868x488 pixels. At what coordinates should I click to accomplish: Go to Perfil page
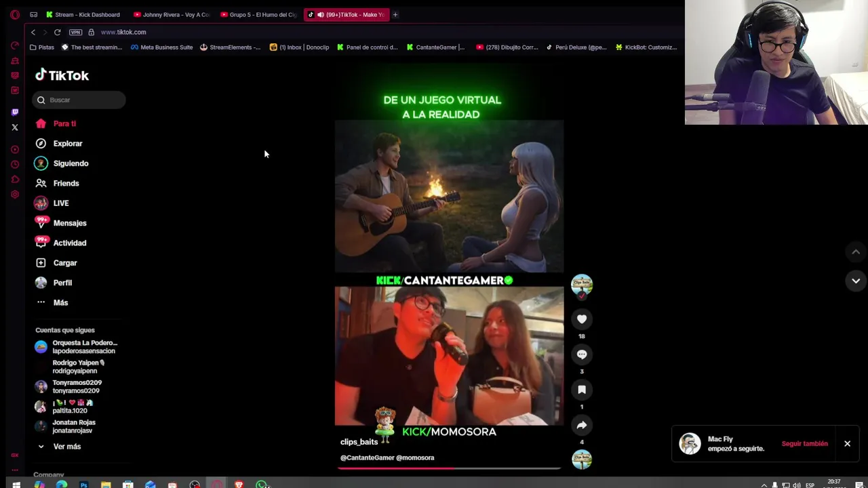point(54,283)
